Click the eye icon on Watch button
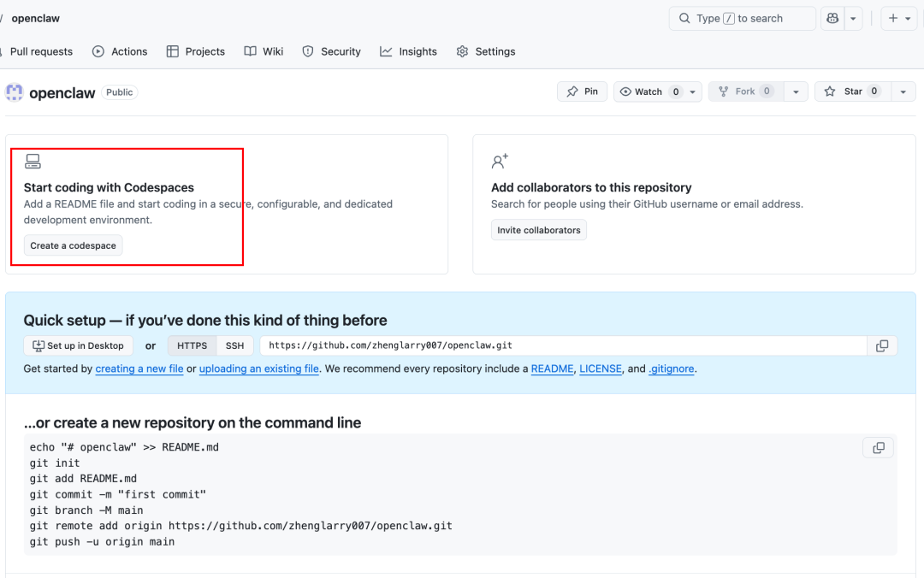 pyautogui.click(x=625, y=91)
